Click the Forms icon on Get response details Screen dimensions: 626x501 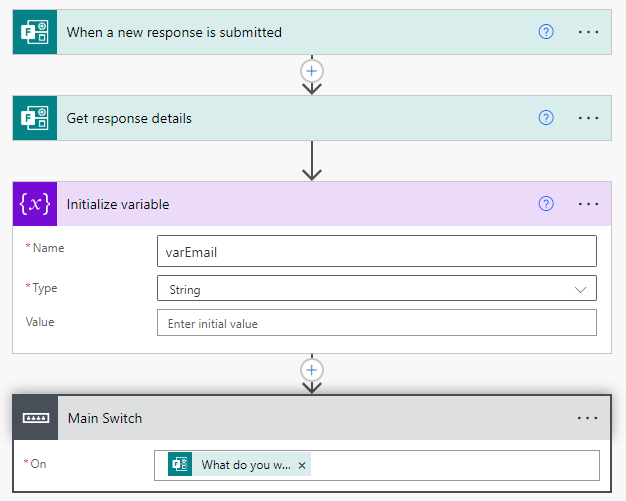[x=34, y=118]
